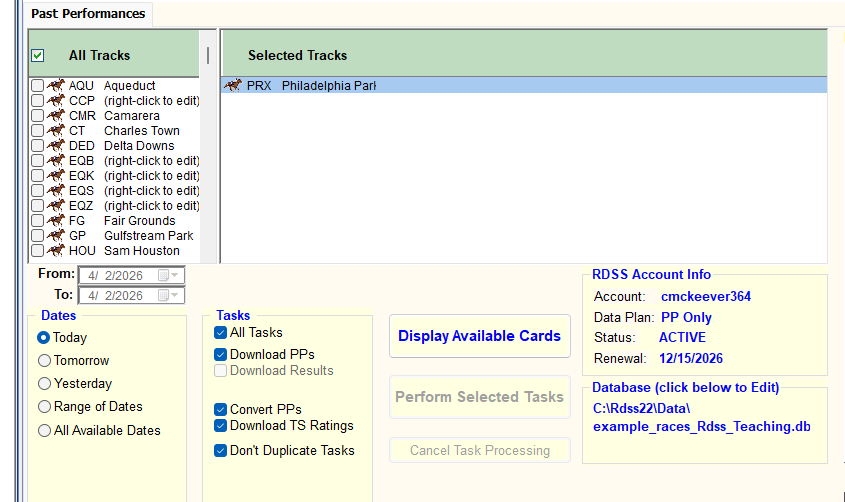Click Cancel Task Processing button
The width and height of the screenshot is (845, 502).
coord(480,450)
